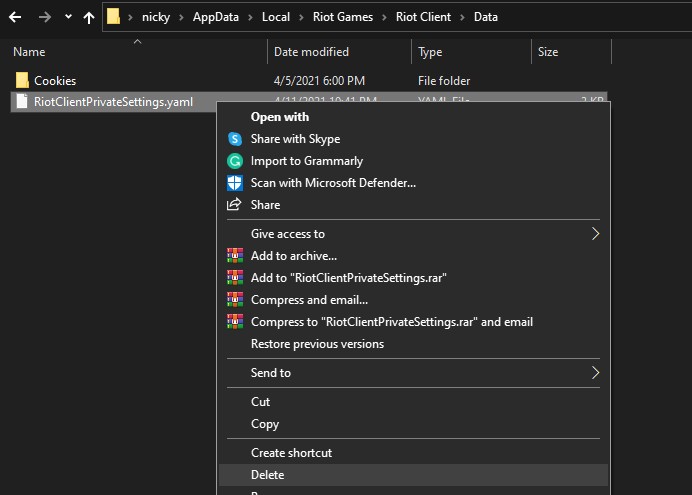Viewport: 692px width, 495px height.
Task: Navigate to Riot Games in breadcrumb
Action: point(343,17)
